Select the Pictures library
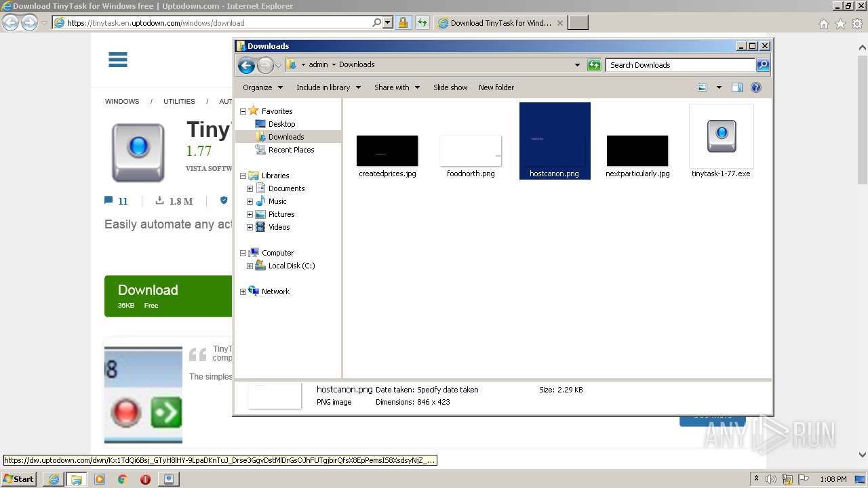868x488 pixels. coord(281,214)
